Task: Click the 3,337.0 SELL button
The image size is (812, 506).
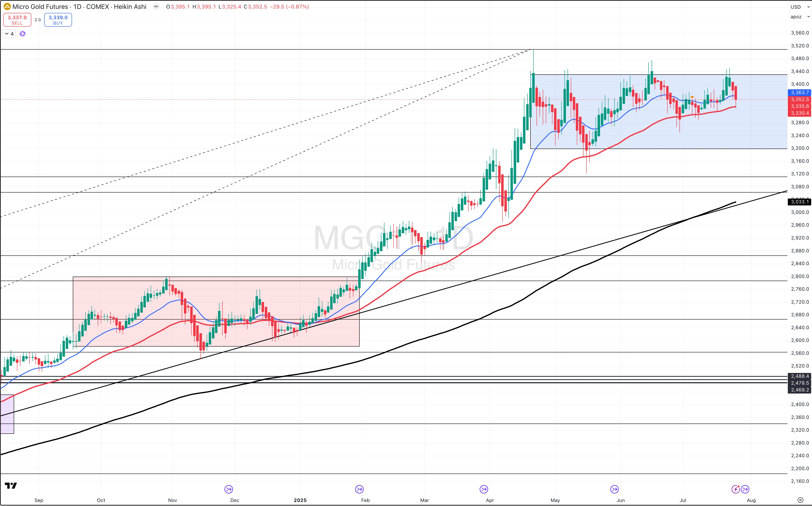Action: coord(17,20)
